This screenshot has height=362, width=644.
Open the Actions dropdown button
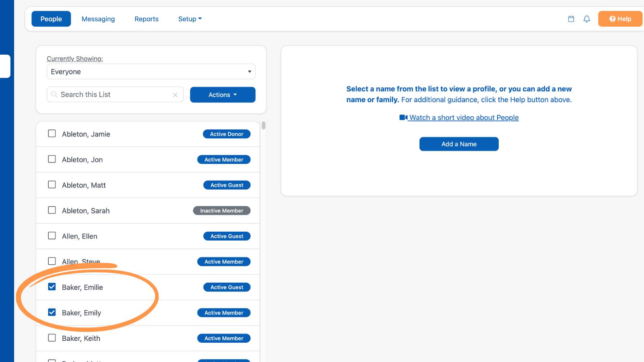click(223, 95)
